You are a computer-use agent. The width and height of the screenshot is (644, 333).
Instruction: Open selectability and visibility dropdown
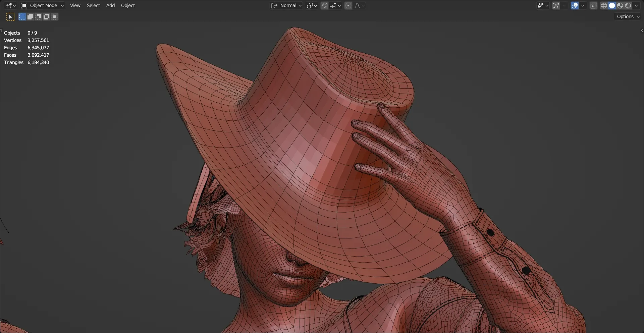pos(542,5)
